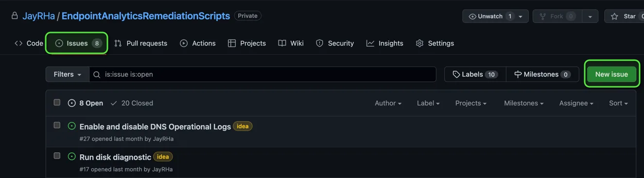Screen dimensions: 644x178
Task: Click the yellow idea label on DNS Operational Logs
Action: click(x=243, y=126)
